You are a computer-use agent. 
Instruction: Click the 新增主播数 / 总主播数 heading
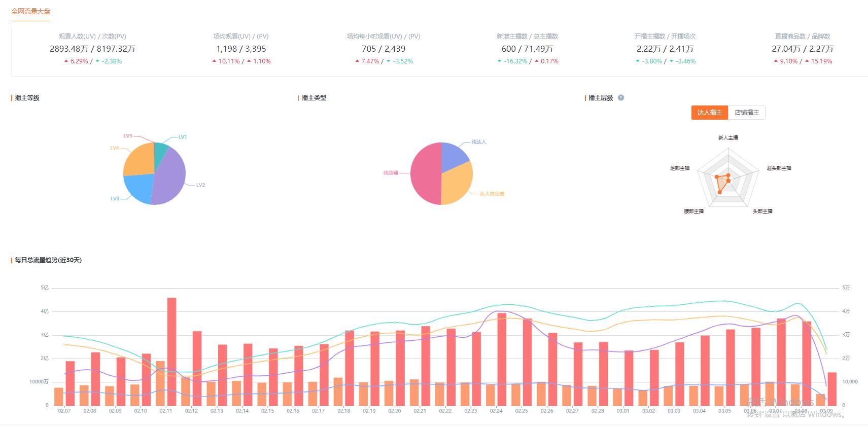click(x=527, y=37)
